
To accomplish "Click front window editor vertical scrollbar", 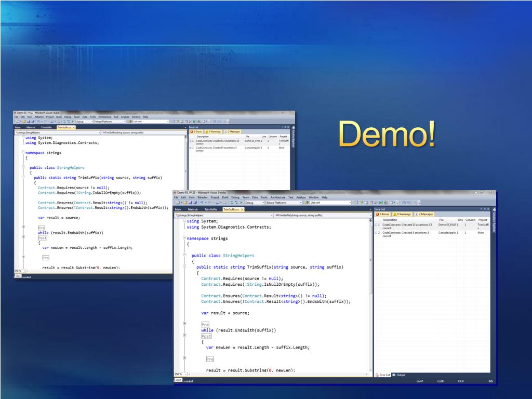I will tap(370, 297).
